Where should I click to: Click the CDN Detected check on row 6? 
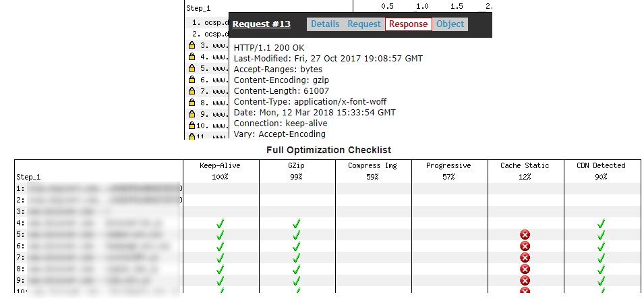[602, 246]
